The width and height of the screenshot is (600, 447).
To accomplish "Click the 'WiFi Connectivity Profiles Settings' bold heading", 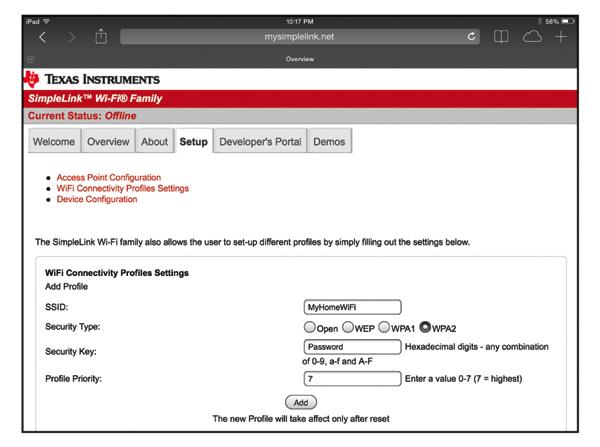I will click(117, 273).
